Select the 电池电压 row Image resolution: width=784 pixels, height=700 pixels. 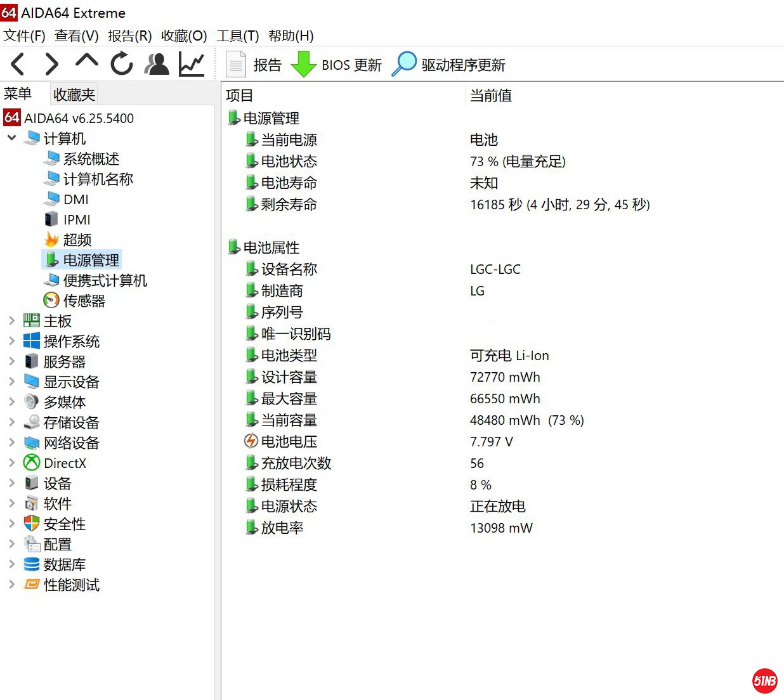[x=289, y=441]
